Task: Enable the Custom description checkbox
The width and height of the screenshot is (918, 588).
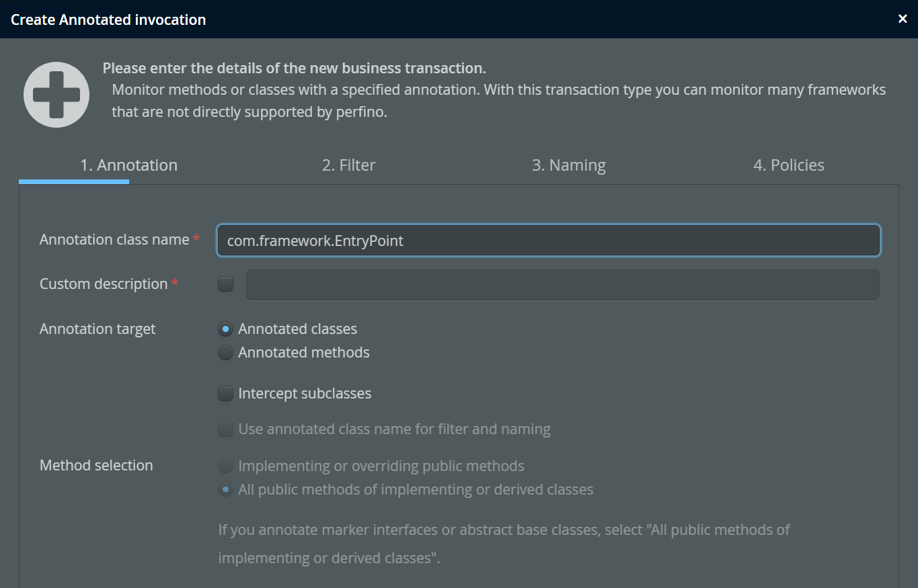Action: pos(226,284)
